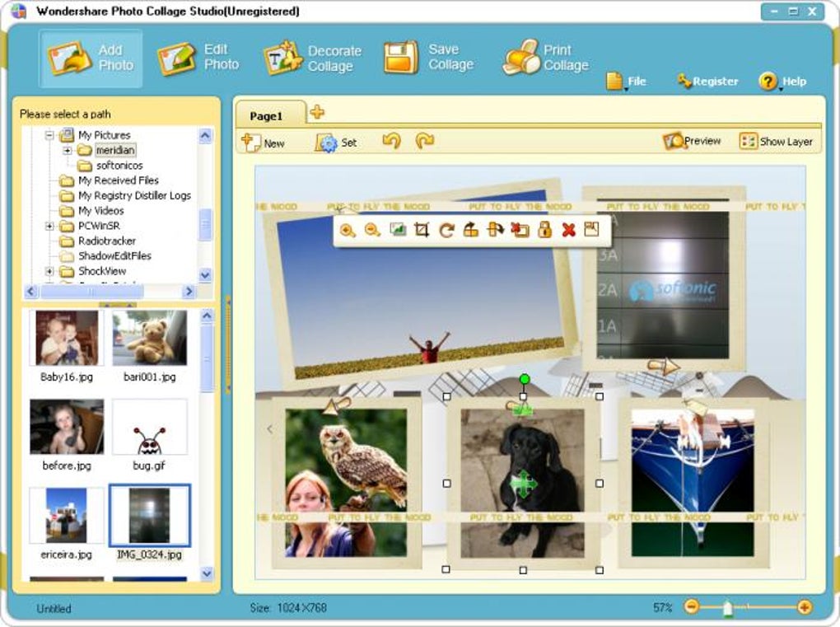Open the Decorate Collage section
The height and width of the screenshot is (627, 840).
pos(313,58)
